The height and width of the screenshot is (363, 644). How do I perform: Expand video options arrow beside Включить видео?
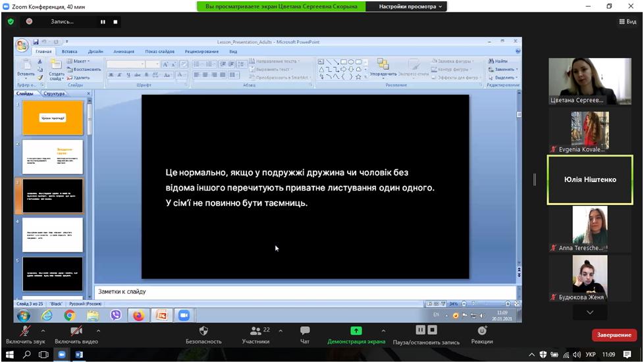click(97, 331)
